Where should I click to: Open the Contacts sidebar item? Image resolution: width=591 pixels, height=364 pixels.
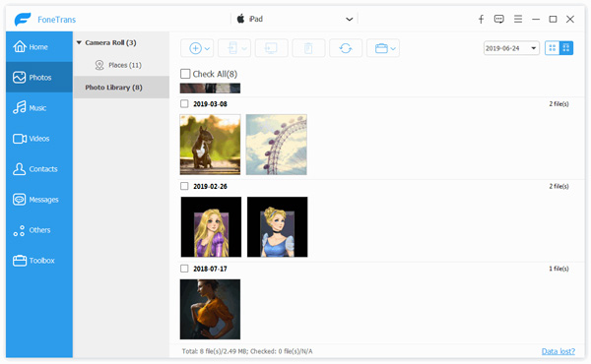tap(39, 168)
